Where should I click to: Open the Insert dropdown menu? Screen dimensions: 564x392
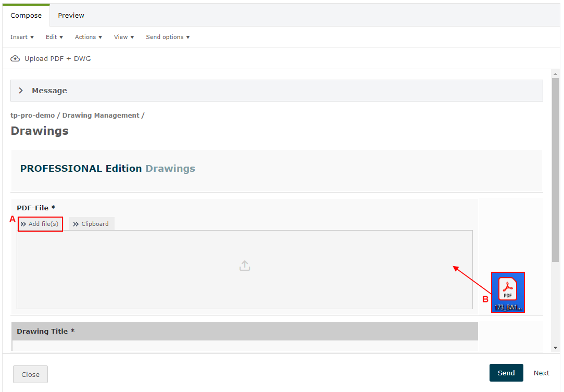pos(22,37)
